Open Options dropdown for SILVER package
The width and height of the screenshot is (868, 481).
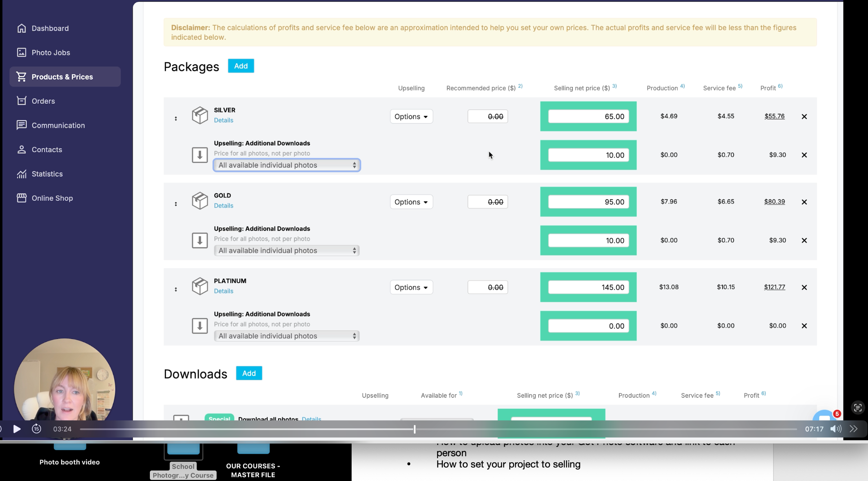[411, 116]
